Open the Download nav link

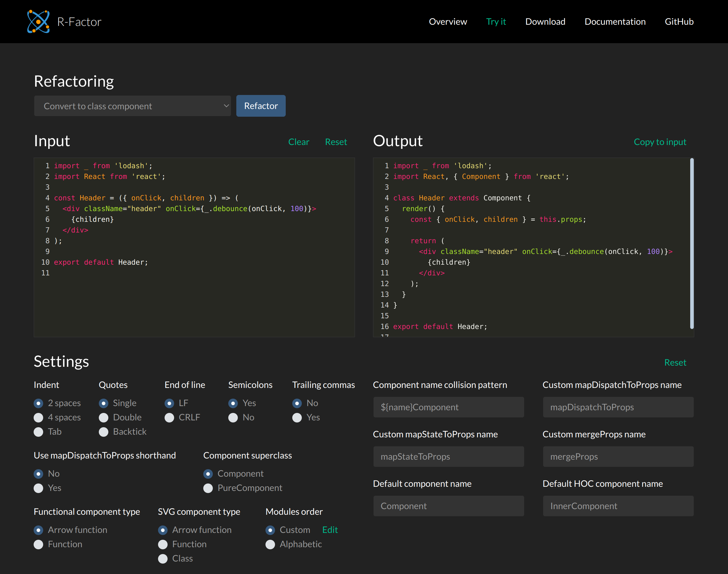pyautogui.click(x=545, y=21)
